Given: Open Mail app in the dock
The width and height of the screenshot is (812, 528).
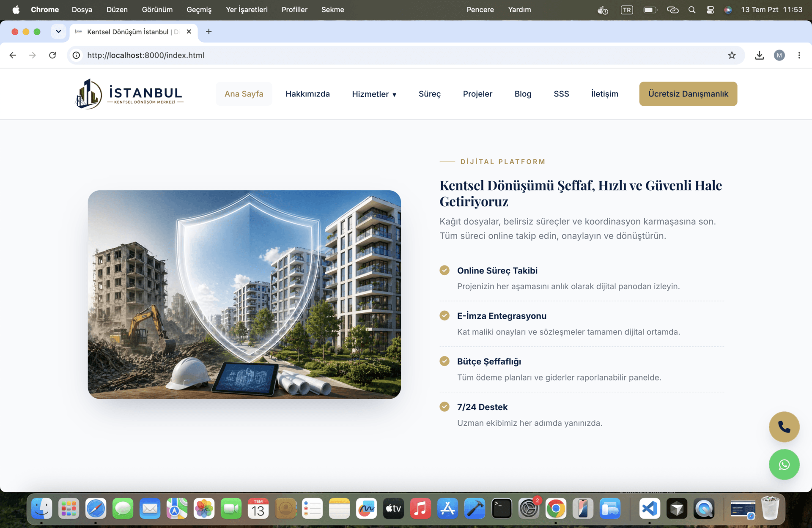Looking at the screenshot, I should point(150,509).
